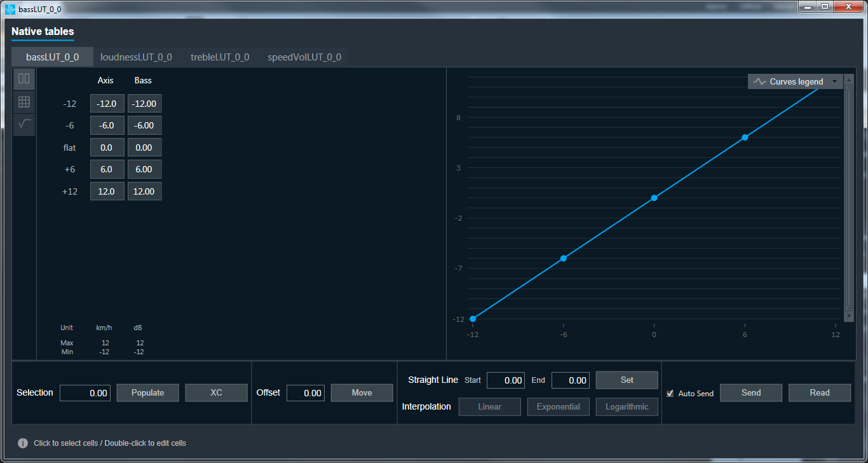The width and height of the screenshot is (868, 463).
Task: Click the chart vertical scrollbar track
Action: (849, 198)
